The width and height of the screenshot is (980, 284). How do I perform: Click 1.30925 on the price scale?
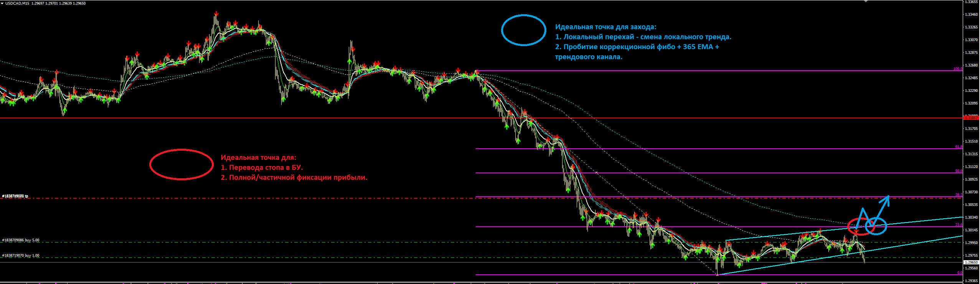tap(971, 179)
